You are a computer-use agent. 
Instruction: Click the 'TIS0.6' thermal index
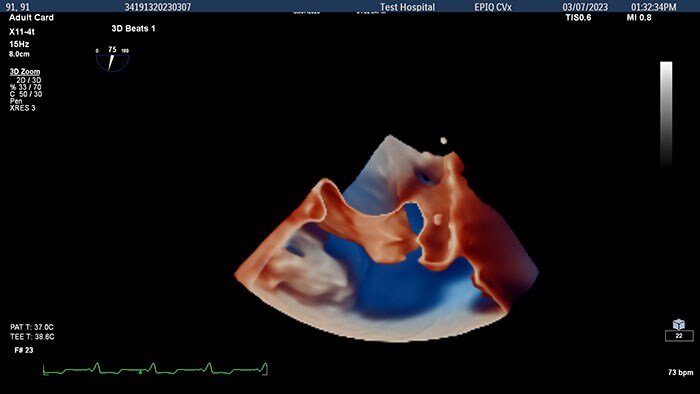(578, 18)
